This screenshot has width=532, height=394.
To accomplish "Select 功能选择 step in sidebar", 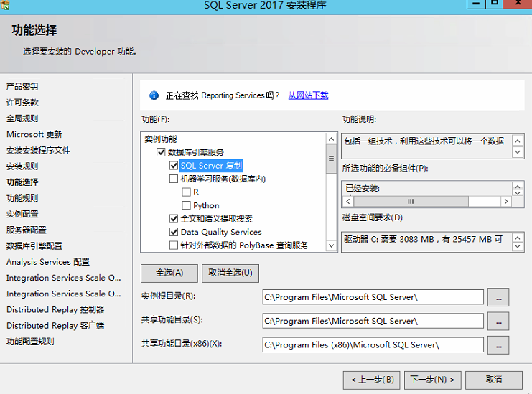I will (x=22, y=182).
